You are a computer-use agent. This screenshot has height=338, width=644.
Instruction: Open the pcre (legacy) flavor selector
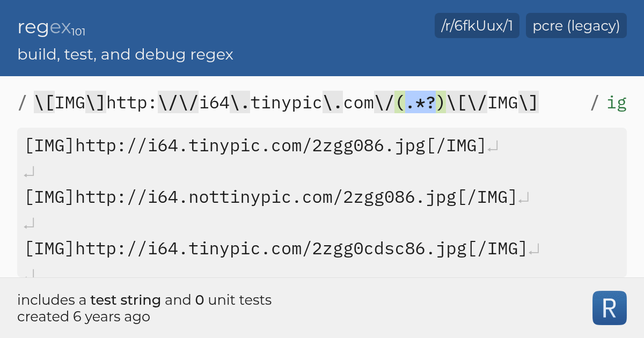tap(576, 25)
